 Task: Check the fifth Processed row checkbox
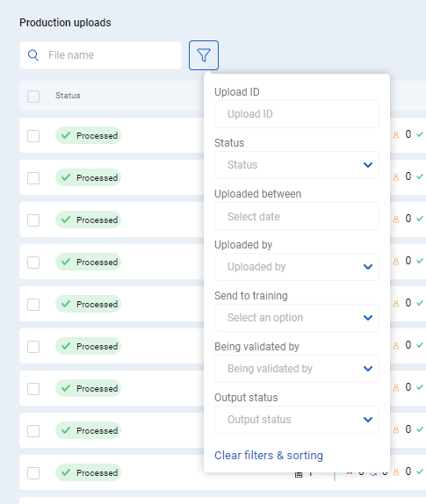pos(33,305)
